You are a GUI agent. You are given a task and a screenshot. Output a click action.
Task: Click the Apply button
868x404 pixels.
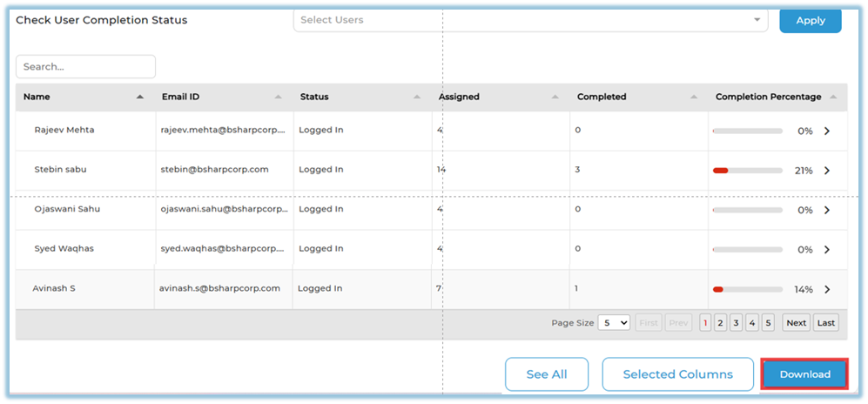point(810,21)
